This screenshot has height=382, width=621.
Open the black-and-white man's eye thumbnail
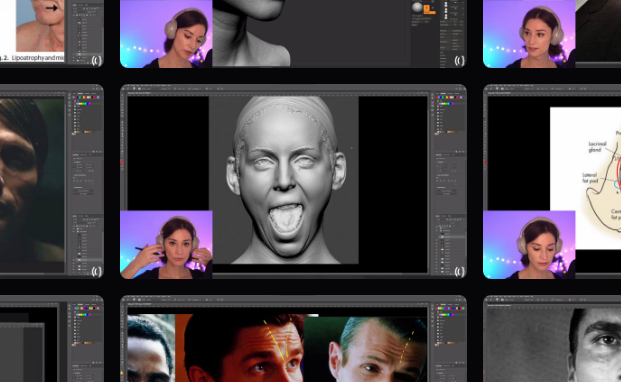click(x=552, y=338)
